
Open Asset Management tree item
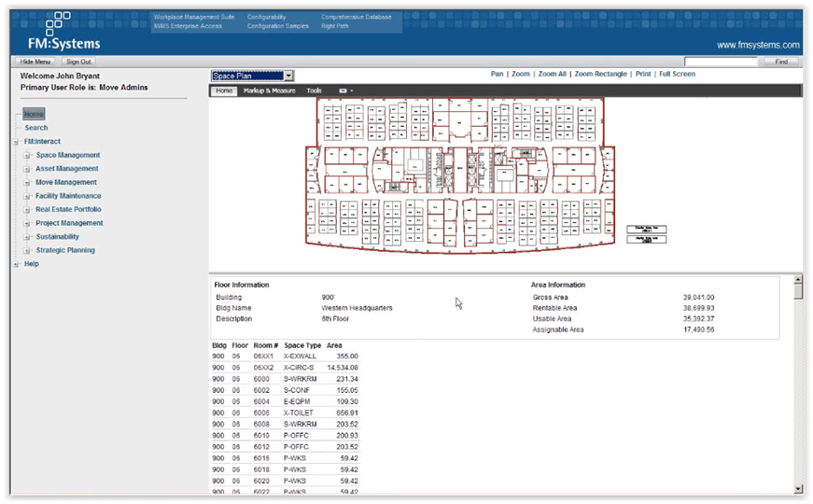click(67, 169)
